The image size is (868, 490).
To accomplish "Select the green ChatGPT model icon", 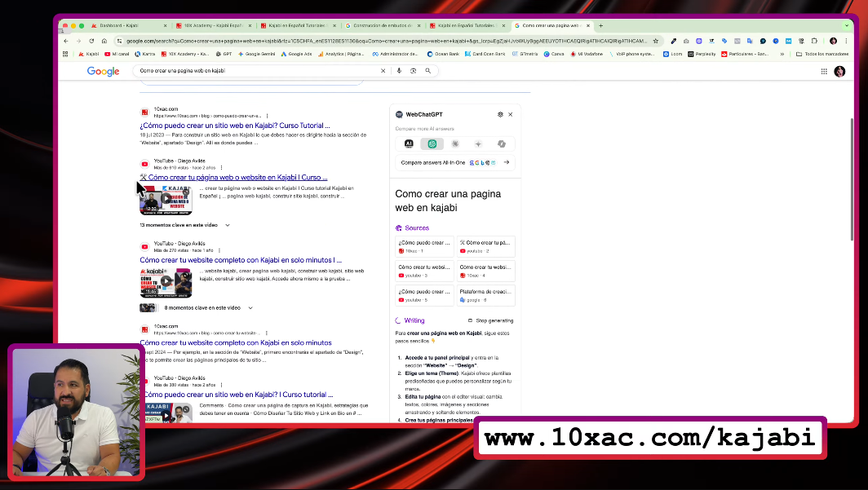I will pos(432,143).
